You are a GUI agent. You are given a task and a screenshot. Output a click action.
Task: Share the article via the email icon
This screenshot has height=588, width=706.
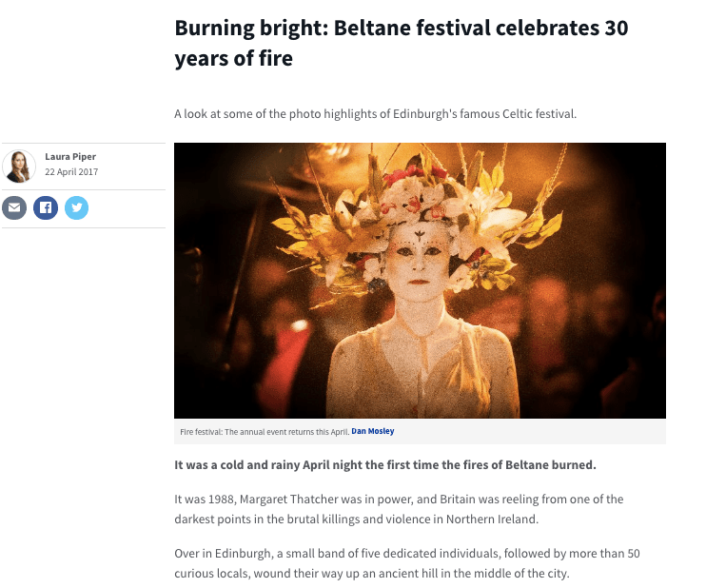tap(14, 207)
